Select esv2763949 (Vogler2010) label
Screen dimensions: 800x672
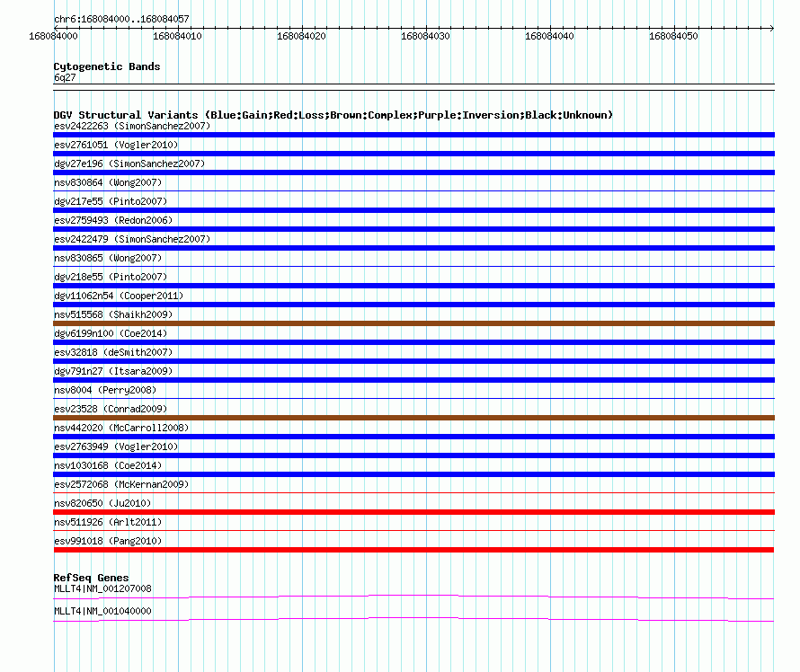[x=116, y=447]
